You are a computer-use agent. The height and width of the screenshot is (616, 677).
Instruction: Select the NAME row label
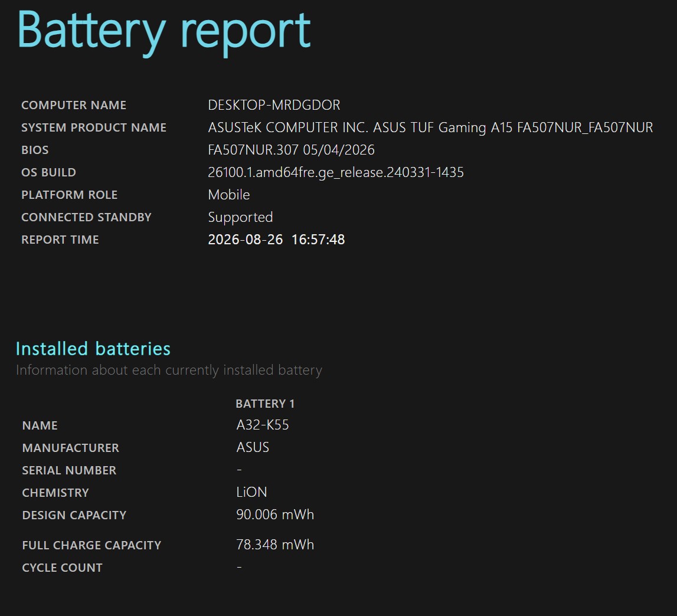click(x=40, y=425)
